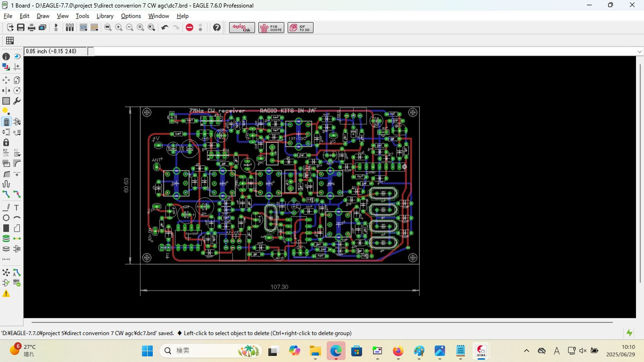Viewport: 644px width, 362px height.
Task: Select the Signal tool
Action: (x=17, y=238)
